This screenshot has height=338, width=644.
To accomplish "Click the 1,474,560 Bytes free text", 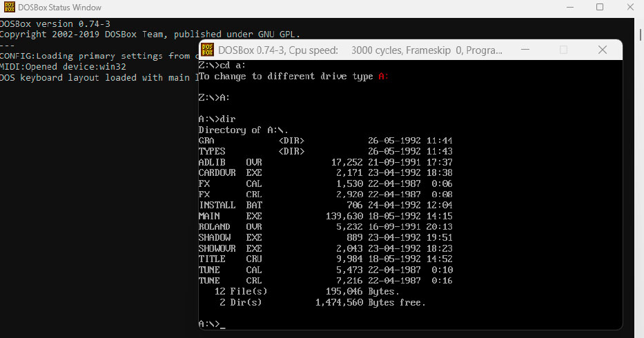I will pyautogui.click(x=371, y=303).
